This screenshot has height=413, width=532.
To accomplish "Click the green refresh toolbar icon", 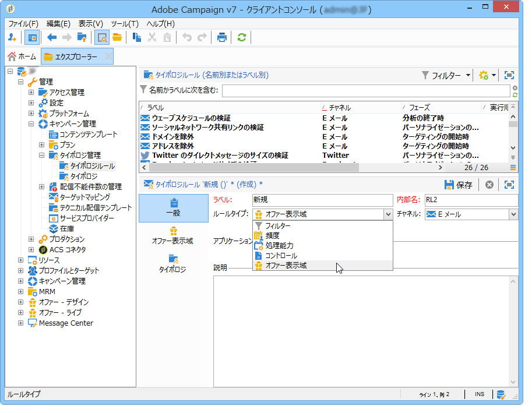I will coord(242,37).
